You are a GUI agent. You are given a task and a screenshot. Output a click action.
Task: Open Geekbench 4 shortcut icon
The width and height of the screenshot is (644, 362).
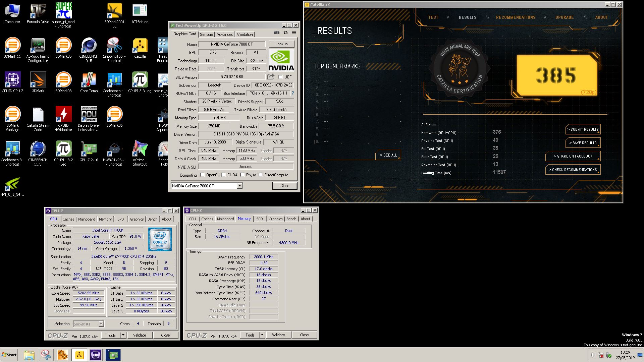pos(114,84)
